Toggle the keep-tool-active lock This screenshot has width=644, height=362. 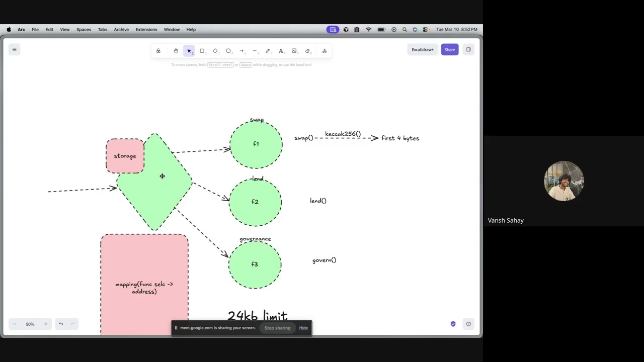coord(158,51)
